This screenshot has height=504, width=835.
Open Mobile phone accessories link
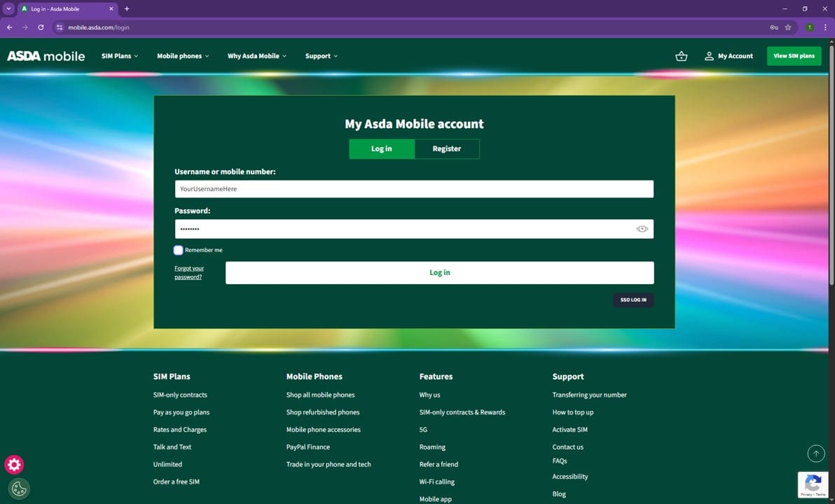click(323, 430)
